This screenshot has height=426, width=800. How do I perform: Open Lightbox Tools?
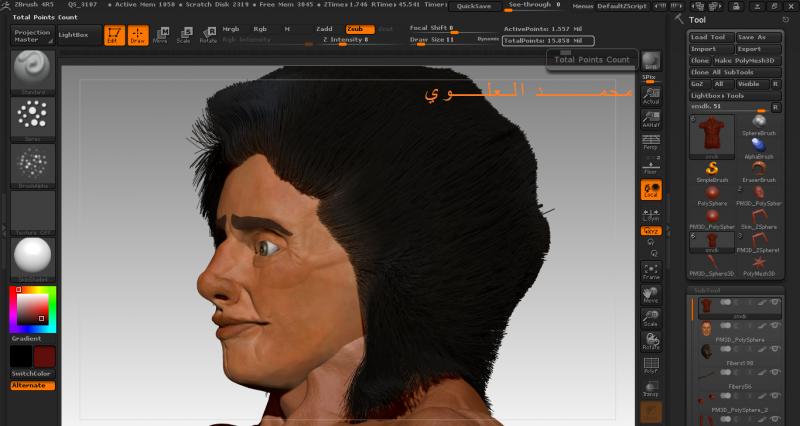pyautogui.click(x=735, y=95)
